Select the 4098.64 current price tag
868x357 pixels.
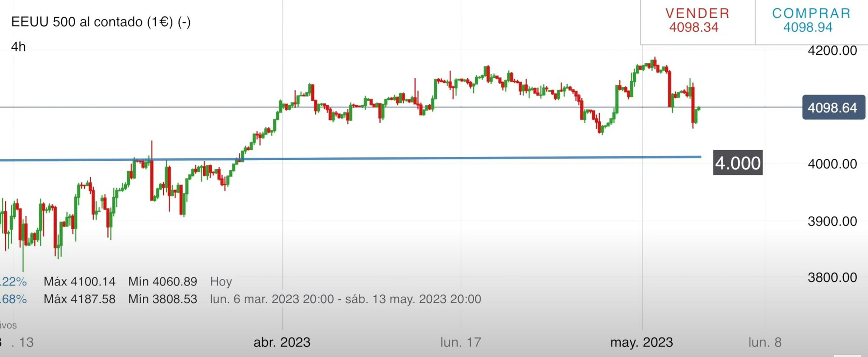click(x=833, y=107)
